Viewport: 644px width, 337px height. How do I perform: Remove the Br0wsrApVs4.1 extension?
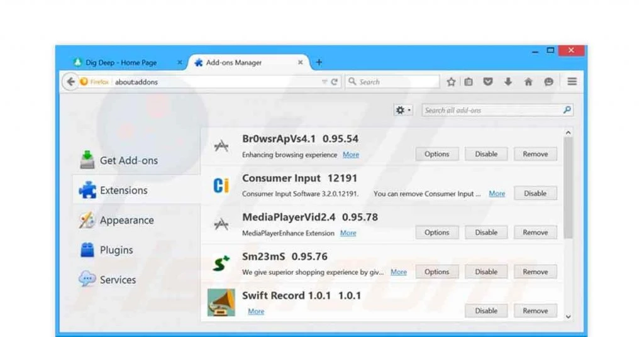point(535,154)
